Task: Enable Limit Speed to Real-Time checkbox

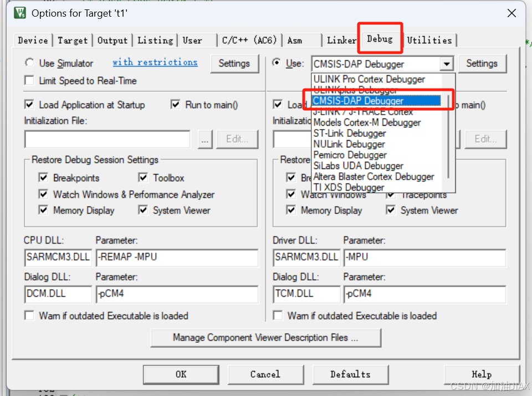Action: [x=29, y=81]
